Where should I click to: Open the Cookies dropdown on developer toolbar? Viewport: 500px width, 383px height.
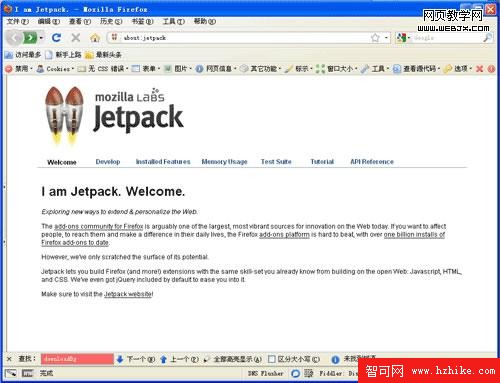point(55,69)
